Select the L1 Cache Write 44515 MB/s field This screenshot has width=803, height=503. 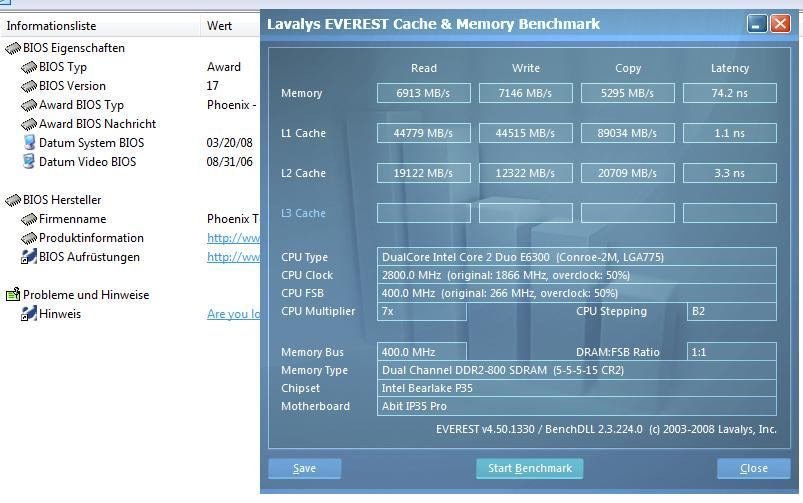[x=525, y=133]
